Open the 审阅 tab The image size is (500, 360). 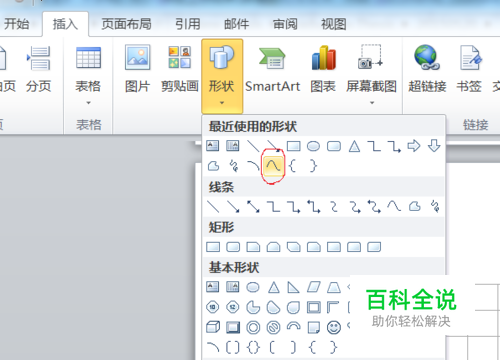point(285,24)
